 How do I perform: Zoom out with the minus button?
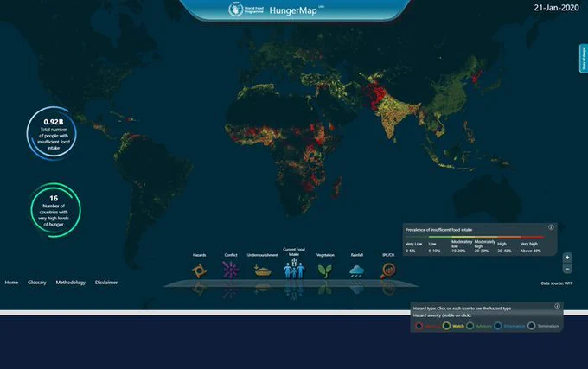click(567, 269)
